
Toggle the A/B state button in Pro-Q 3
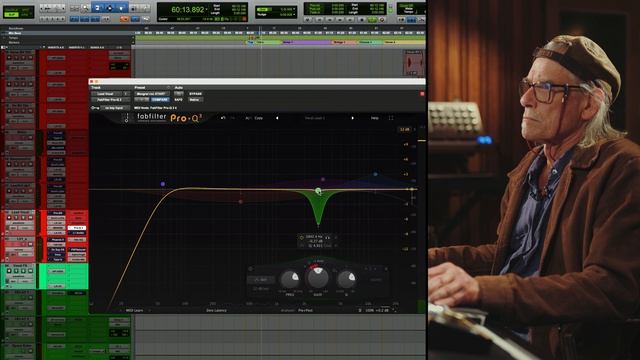click(248, 118)
